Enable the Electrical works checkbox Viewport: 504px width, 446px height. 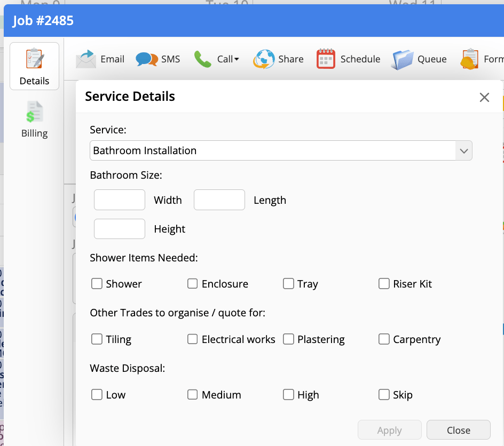click(x=193, y=339)
